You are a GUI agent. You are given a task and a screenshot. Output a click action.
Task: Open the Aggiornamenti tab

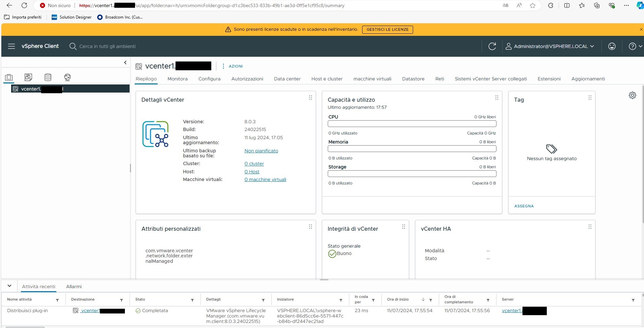point(588,79)
